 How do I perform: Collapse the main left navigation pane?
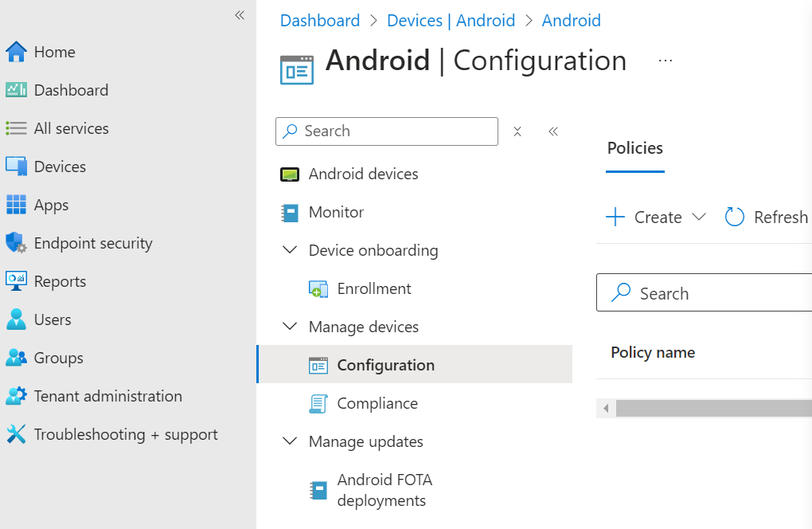coord(239,15)
